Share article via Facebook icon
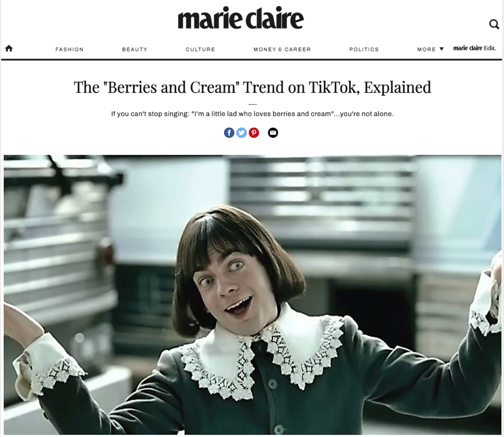Screen dimensions: 504x437 coord(229,133)
